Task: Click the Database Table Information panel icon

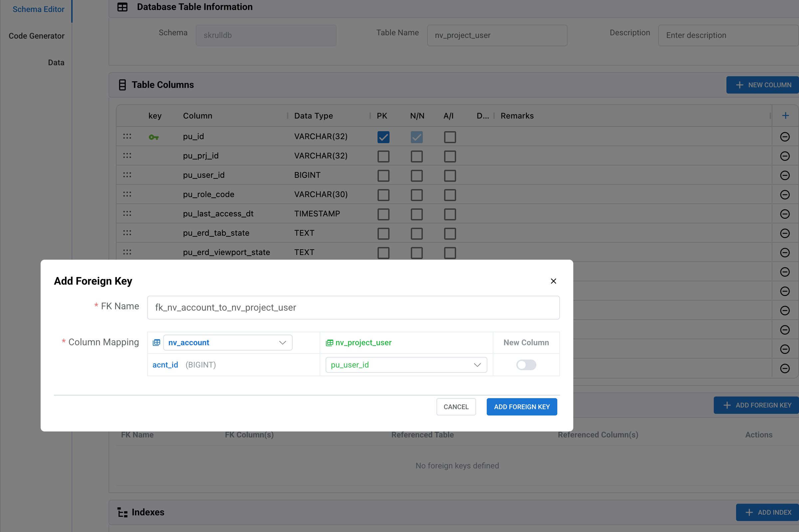Action: [123, 7]
